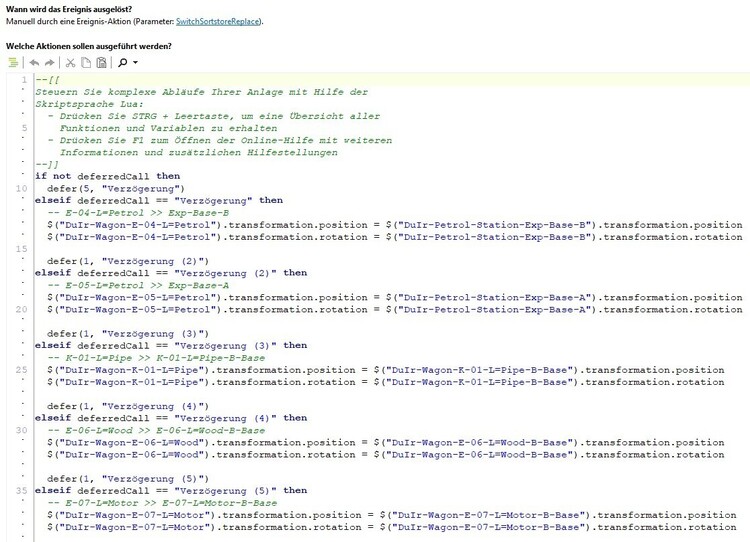This screenshot has height=542, width=750.
Task: Click the format code icon in the toolbar
Action: 13,63
